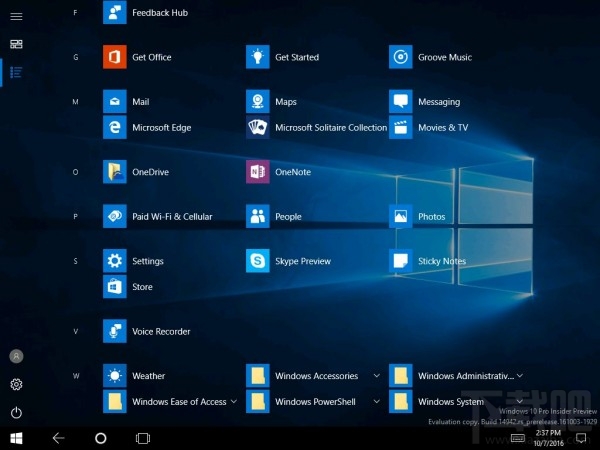Click the S letter group header

(75, 261)
